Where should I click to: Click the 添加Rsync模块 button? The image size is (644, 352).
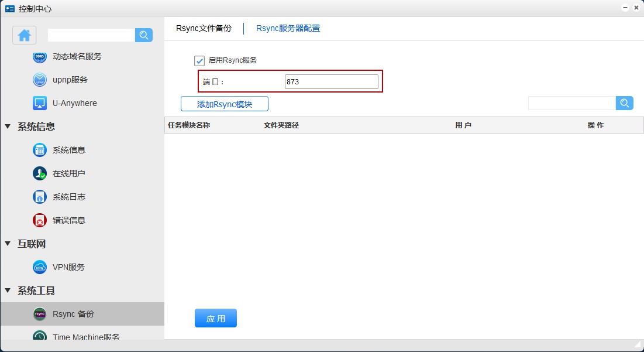tap(224, 104)
